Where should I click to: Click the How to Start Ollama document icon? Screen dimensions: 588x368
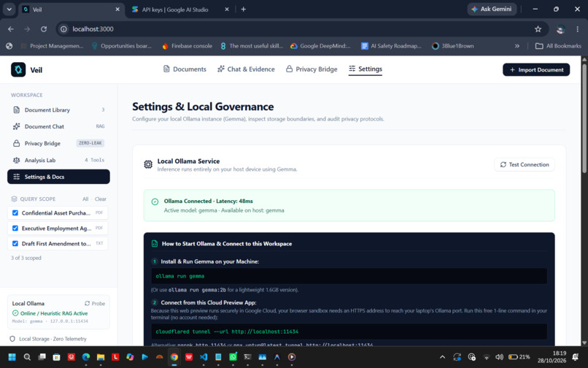[155, 244]
